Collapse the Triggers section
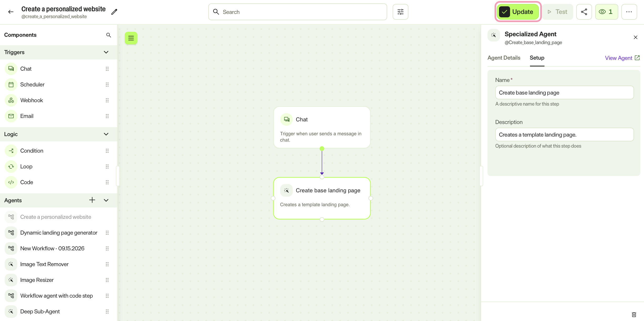The height and width of the screenshot is (321, 644). click(106, 52)
